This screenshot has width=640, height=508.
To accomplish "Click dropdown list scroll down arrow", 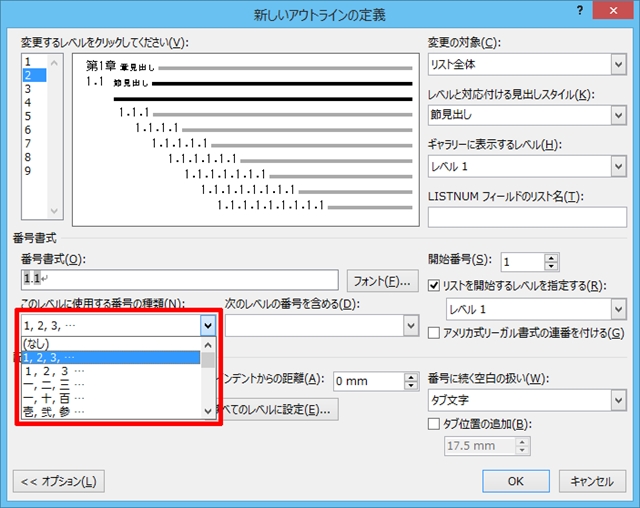I will 208,411.
